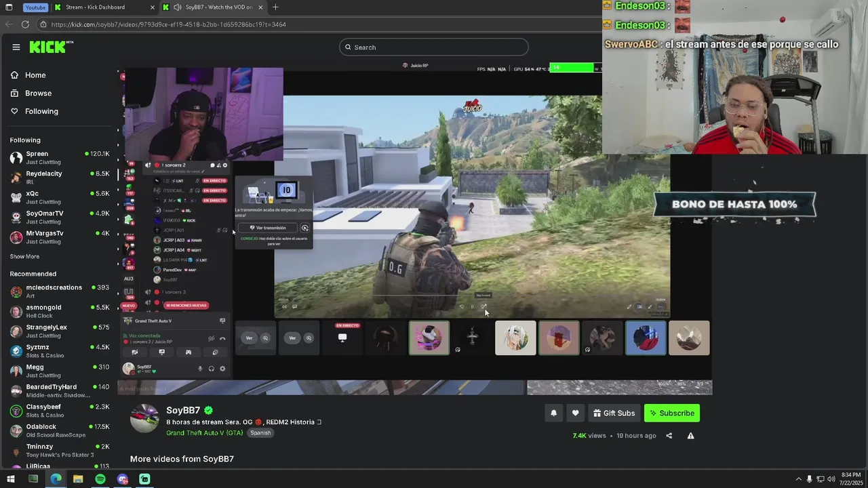Viewport: 868px width, 488px height.
Task: Open StrangelyLex's recommended channel
Action: [x=60, y=331]
